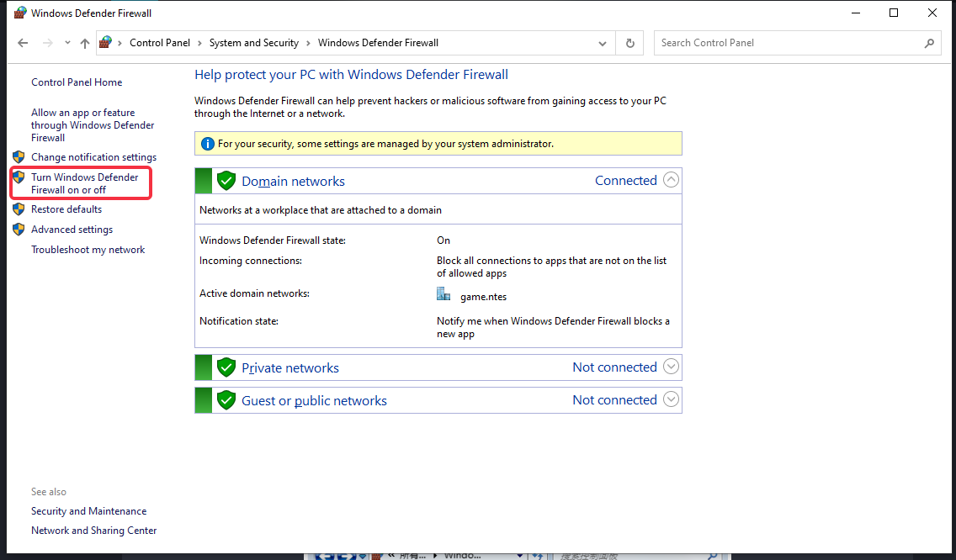
Task: Click Notification state label
Action: click(238, 320)
